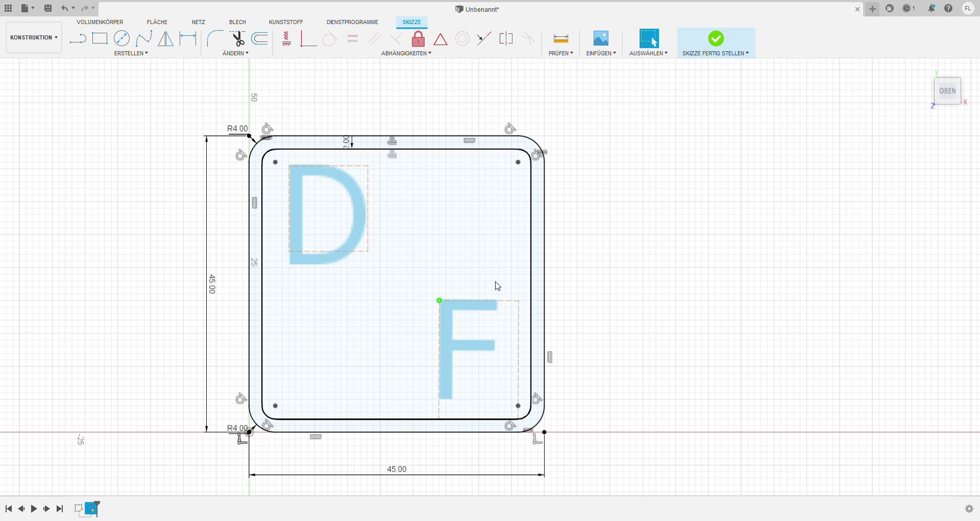Image resolution: width=980 pixels, height=521 pixels.
Task: Open notifications bell
Action: [x=932, y=8]
